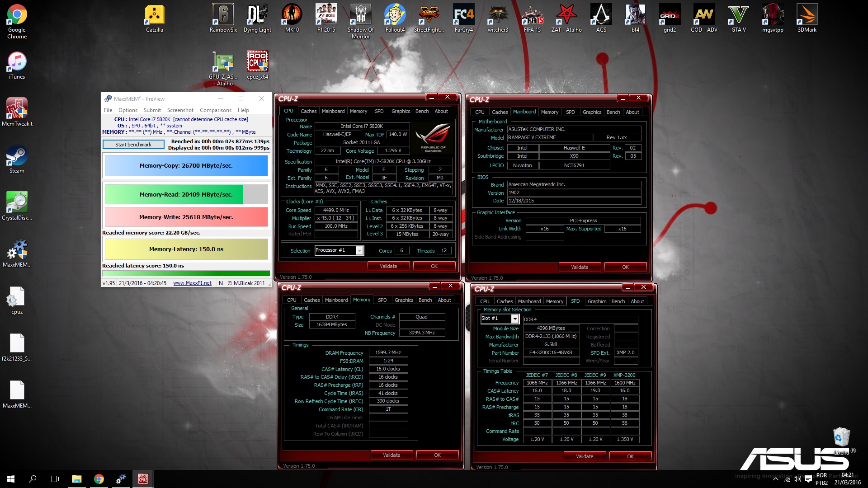The width and height of the screenshot is (868, 488).
Task: Launch Shadow Of Mordor shortcut
Action: 360,21
